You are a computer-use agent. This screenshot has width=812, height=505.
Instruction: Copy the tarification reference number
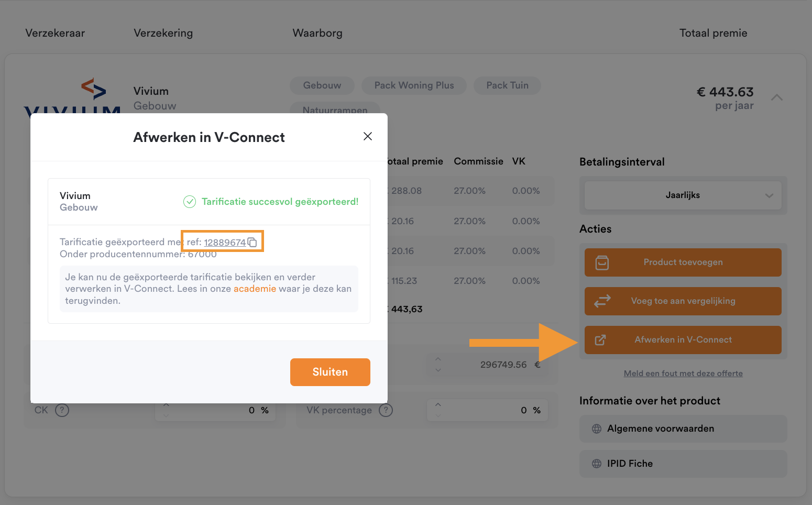[253, 242]
